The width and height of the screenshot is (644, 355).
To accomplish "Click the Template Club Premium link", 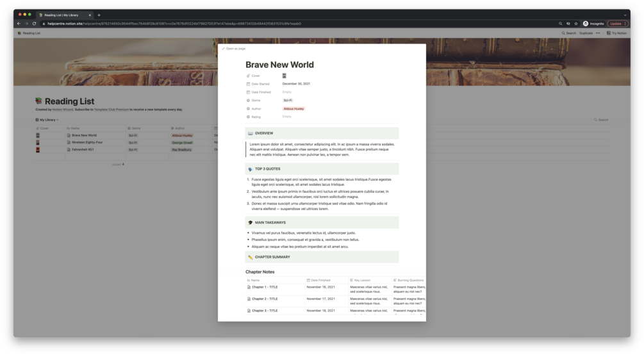I will [111, 110].
